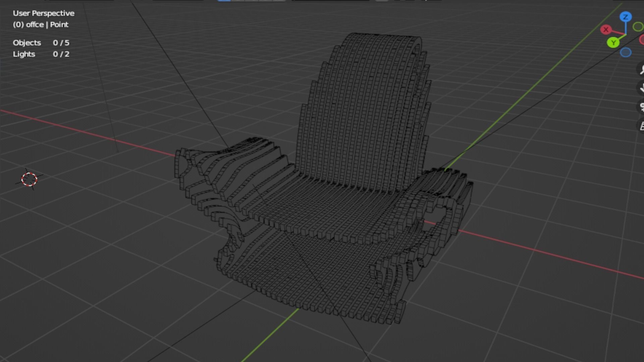644x362 pixels.
Task: Click the 'User Perspective' overlay text
Action: point(44,13)
